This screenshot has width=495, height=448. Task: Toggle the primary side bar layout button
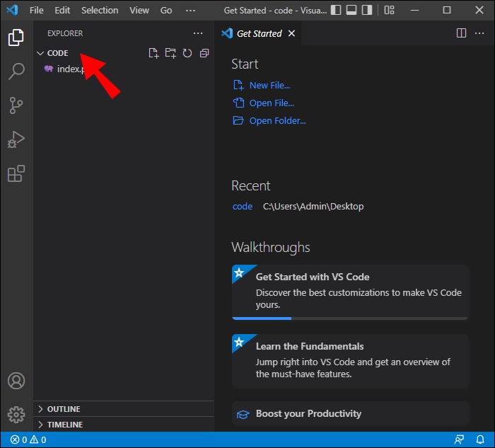coord(336,11)
